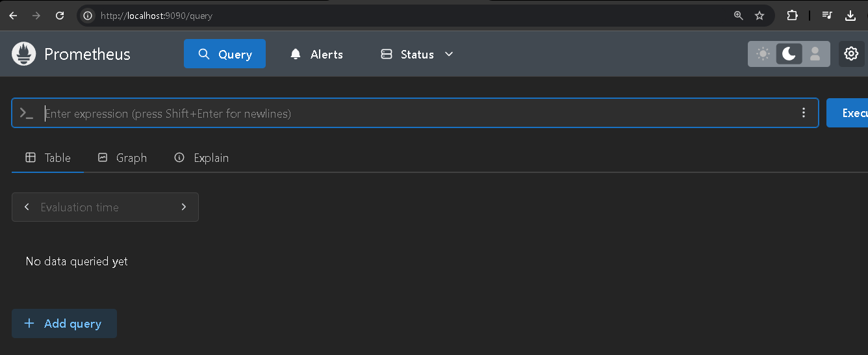Bookmark the page with star icon
The image size is (868, 355).
pos(759,16)
